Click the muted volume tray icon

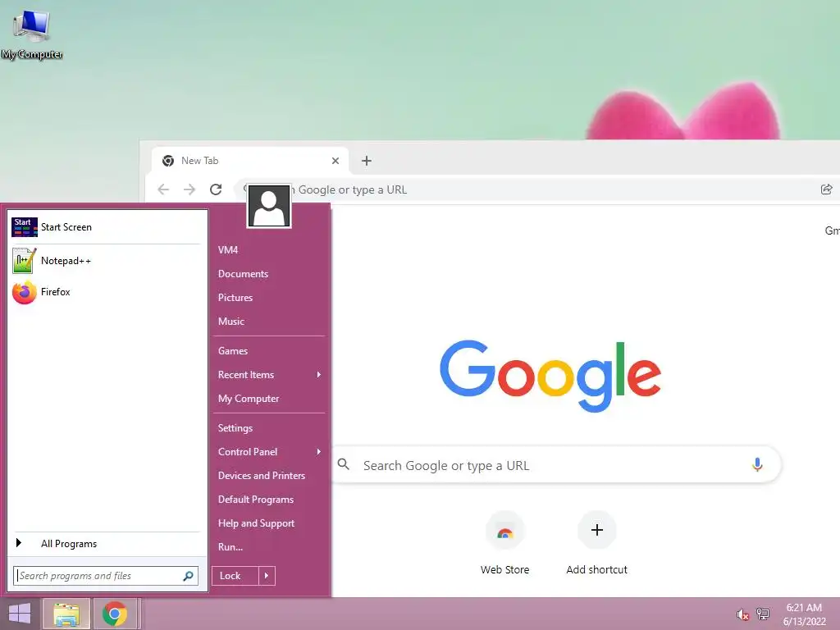click(742, 614)
